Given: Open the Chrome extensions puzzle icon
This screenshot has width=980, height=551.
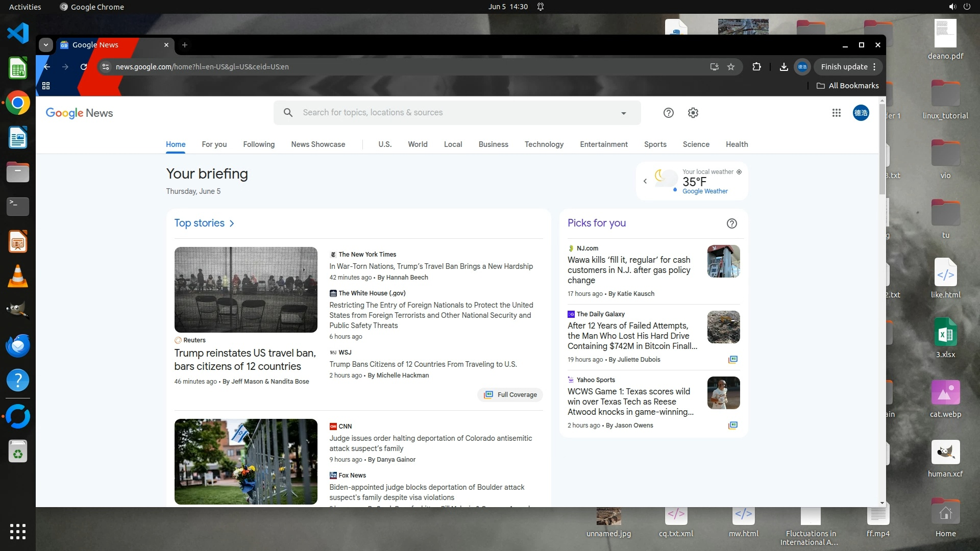Looking at the screenshot, I should pos(756,67).
